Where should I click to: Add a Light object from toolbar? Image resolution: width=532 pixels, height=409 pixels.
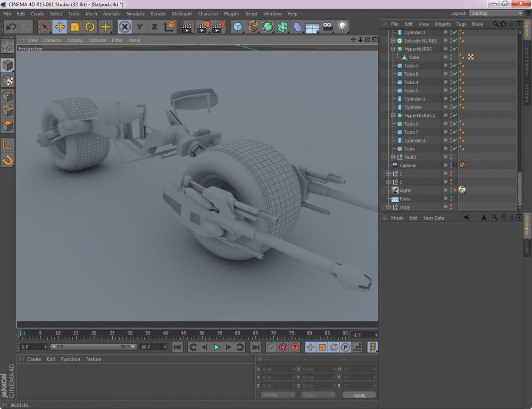(343, 27)
